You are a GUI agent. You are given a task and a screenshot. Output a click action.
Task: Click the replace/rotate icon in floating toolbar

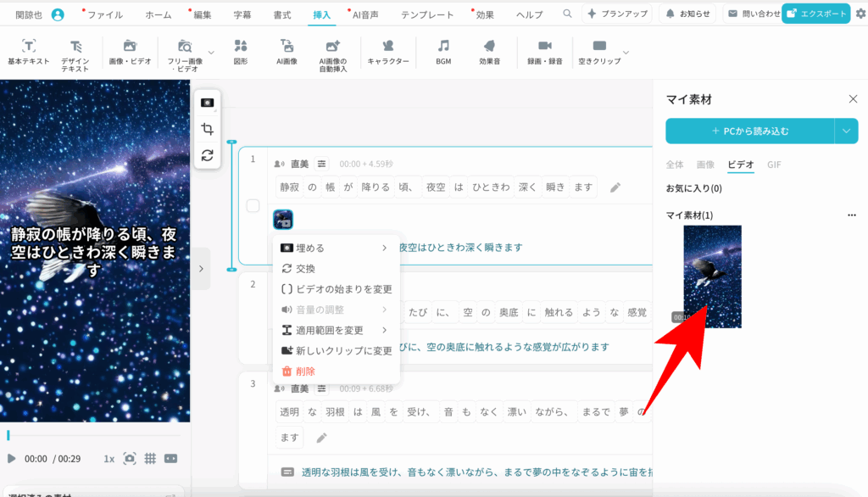(x=208, y=155)
